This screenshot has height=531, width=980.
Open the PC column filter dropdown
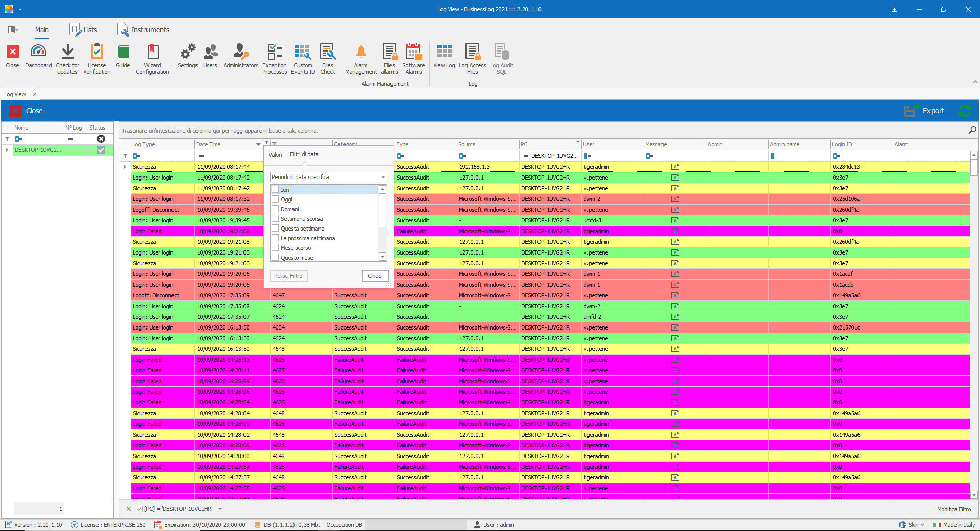coord(577,143)
